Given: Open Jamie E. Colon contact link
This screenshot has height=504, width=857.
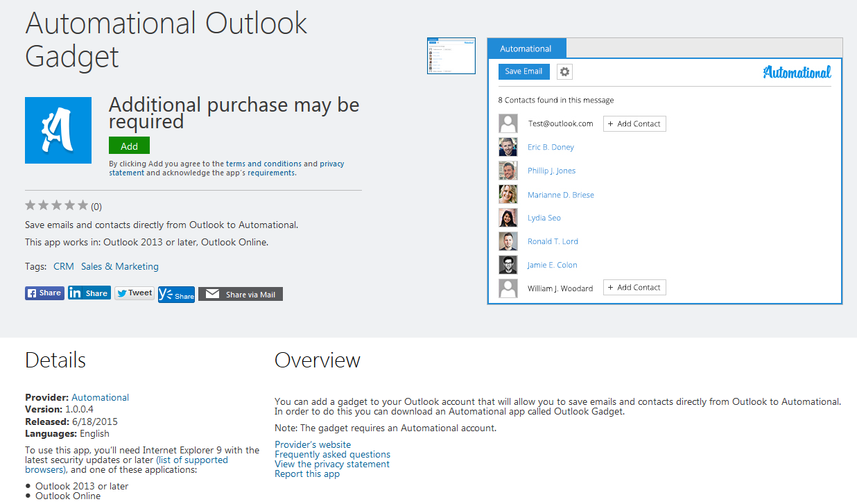Looking at the screenshot, I should coord(552,265).
